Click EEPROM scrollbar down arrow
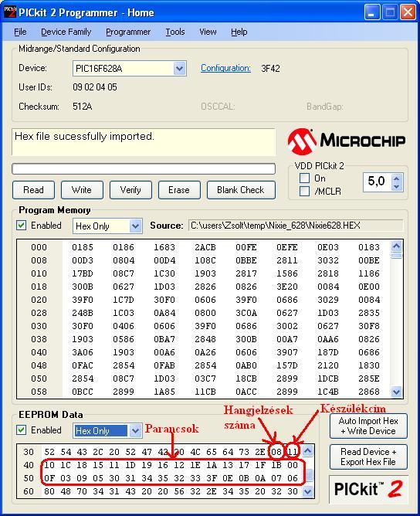This screenshot has height=516, width=420. pyautogui.click(x=308, y=491)
